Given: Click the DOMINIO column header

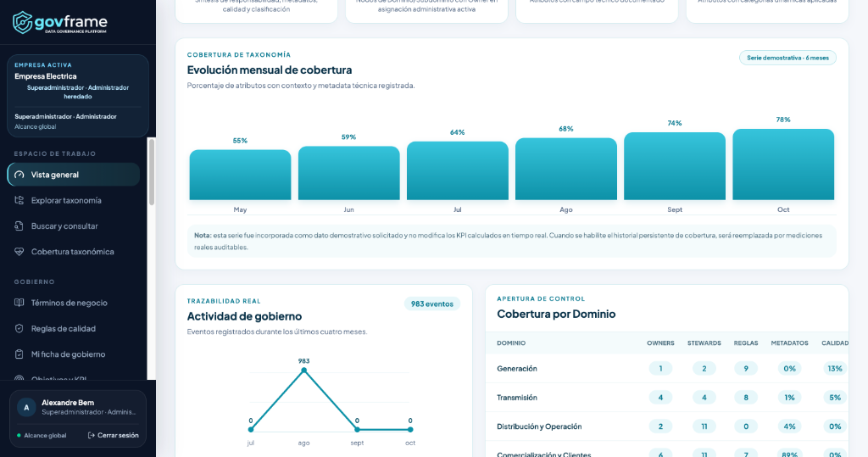Looking at the screenshot, I should tap(511, 343).
